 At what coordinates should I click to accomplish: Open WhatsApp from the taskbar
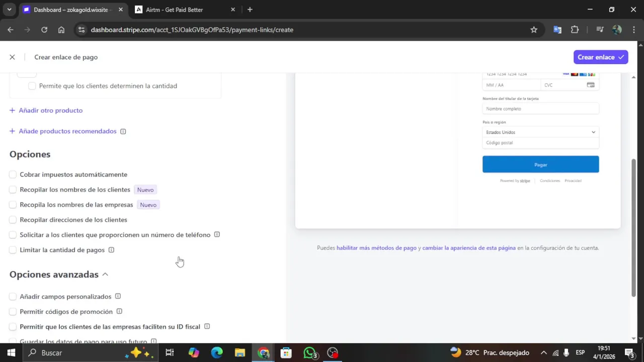pos(310,353)
